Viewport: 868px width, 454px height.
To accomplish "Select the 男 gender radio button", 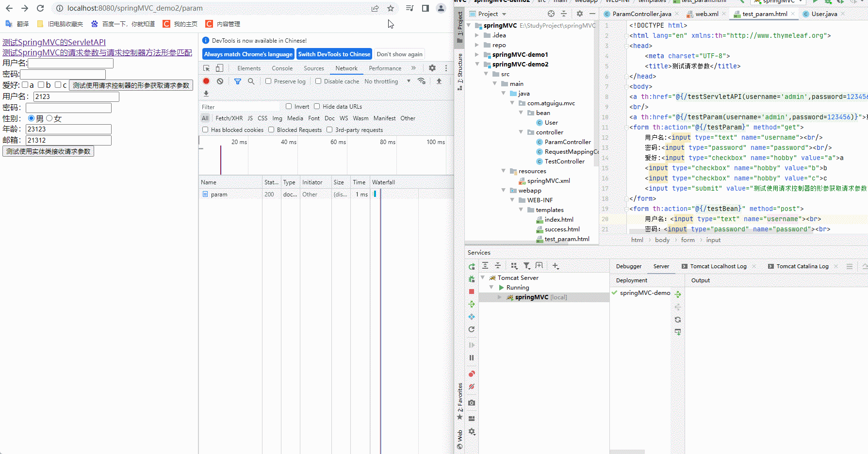I will [32, 118].
